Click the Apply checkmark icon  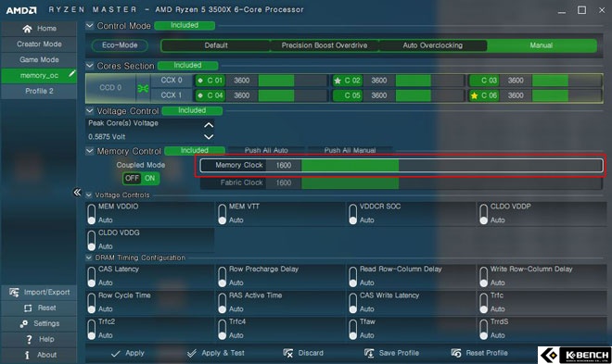point(116,354)
